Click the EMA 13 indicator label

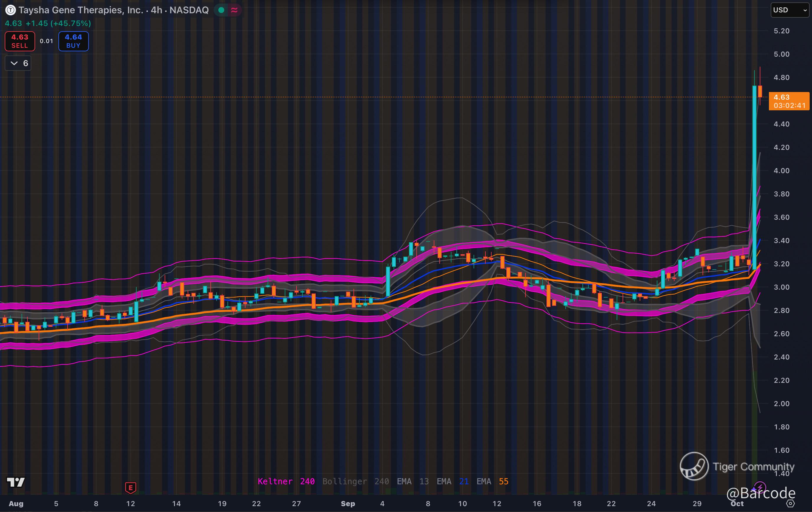413,481
